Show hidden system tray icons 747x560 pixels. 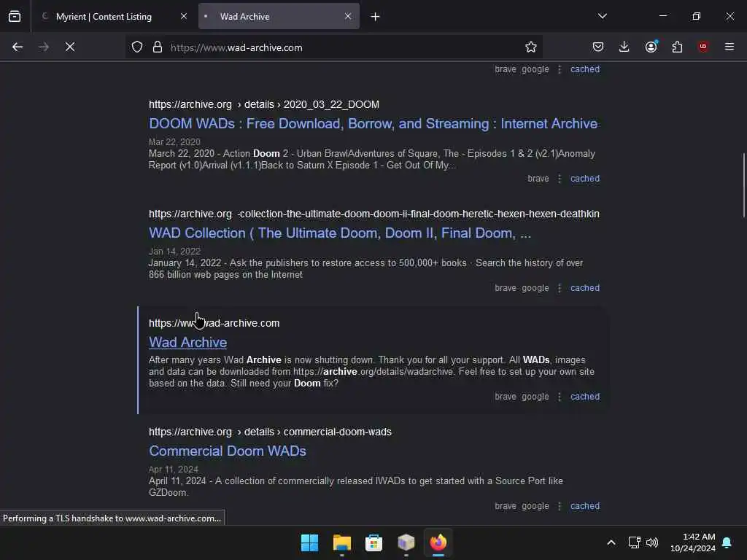click(x=611, y=542)
